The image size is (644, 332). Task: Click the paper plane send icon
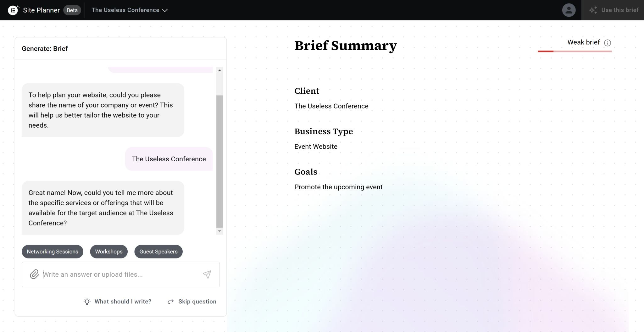point(207,274)
